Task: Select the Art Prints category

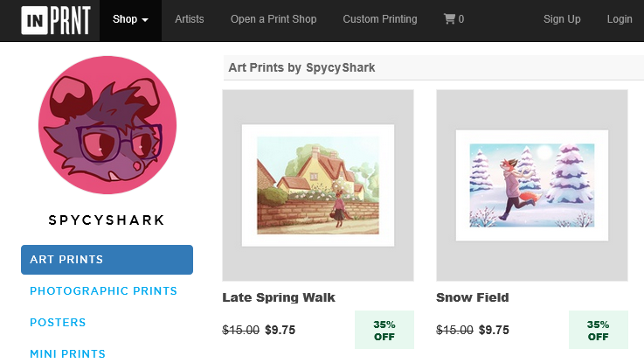Action: point(107,260)
